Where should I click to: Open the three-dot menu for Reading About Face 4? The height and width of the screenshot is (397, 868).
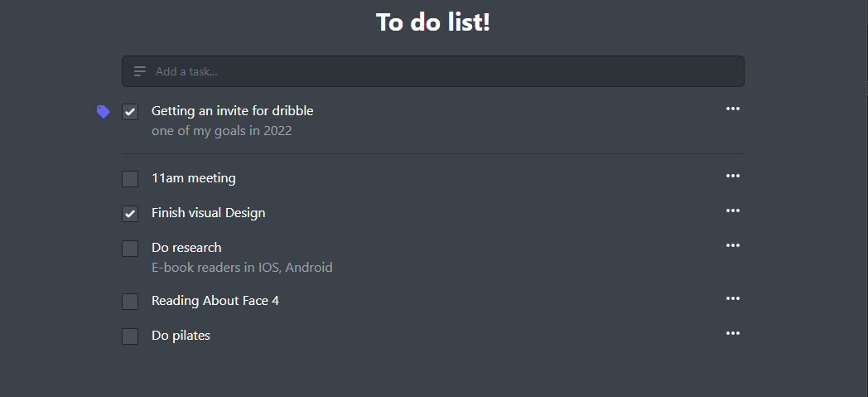(x=732, y=298)
